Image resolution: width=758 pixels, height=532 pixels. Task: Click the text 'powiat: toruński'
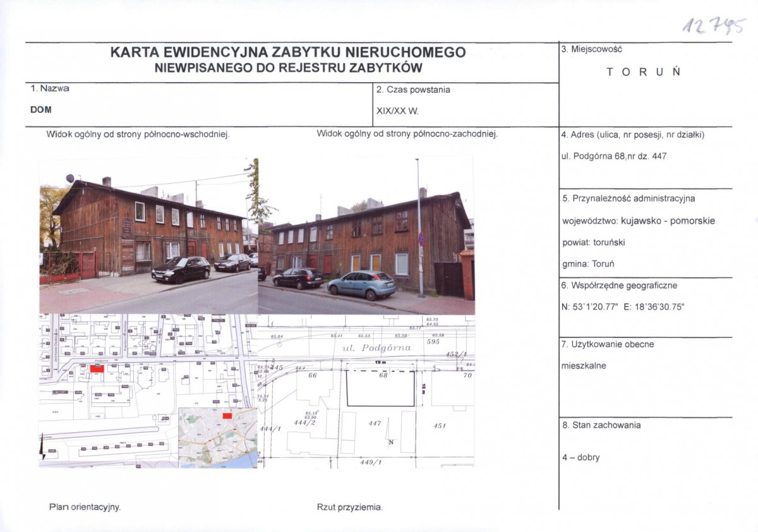point(594,242)
